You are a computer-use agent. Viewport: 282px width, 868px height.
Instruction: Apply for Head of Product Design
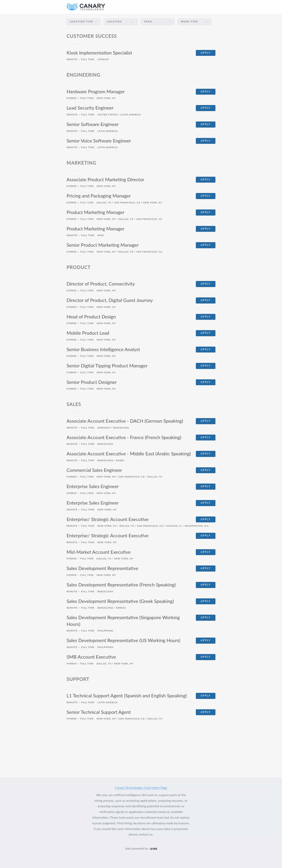pos(205,317)
